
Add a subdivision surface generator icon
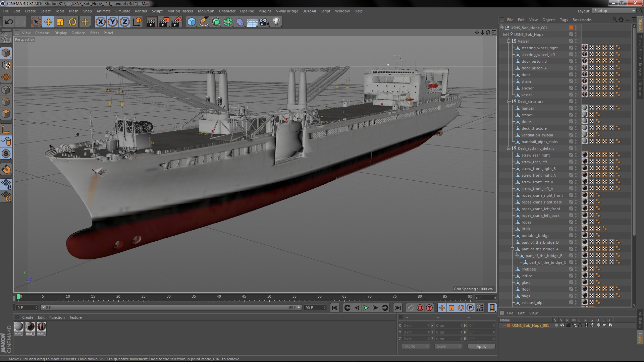(x=216, y=22)
